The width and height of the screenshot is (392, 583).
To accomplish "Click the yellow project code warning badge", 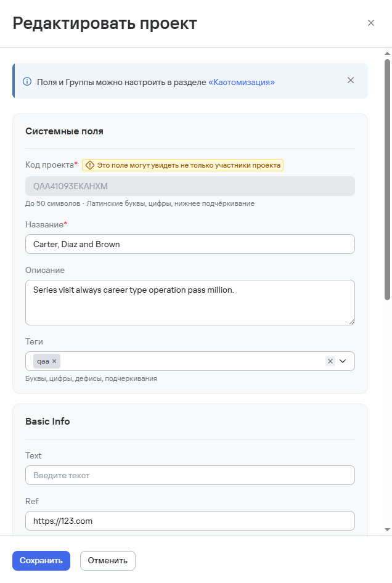I will [x=183, y=165].
